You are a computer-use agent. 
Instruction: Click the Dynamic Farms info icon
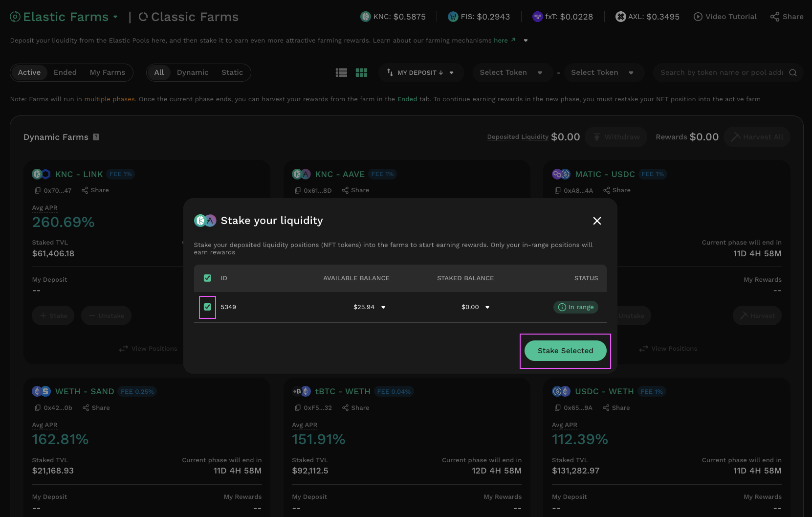click(96, 137)
